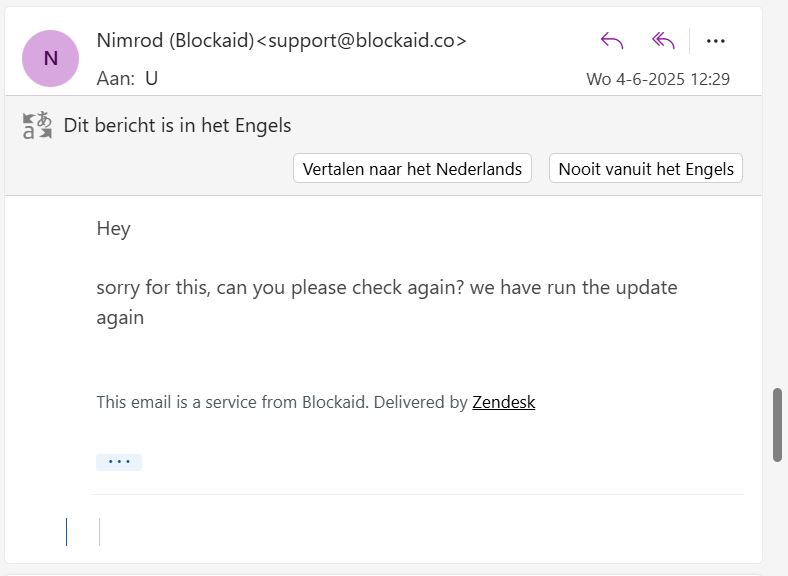Click the sender name Nimrod (Blockaid)
Viewport: 788px width, 576px height.
pos(176,40)
